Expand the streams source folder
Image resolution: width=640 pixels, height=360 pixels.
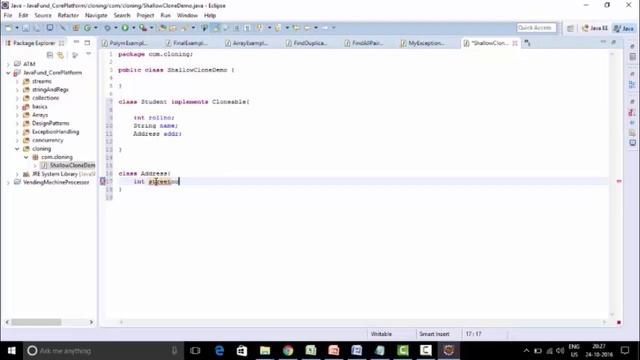17,81
